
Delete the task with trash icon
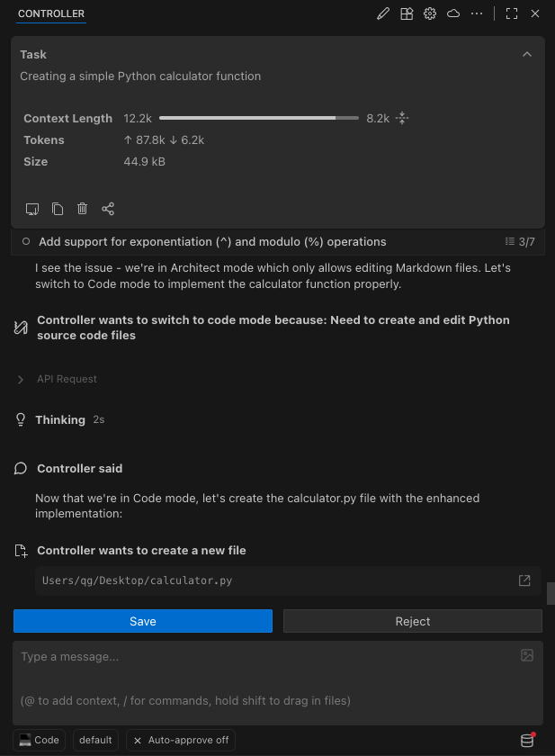(83, 209)
